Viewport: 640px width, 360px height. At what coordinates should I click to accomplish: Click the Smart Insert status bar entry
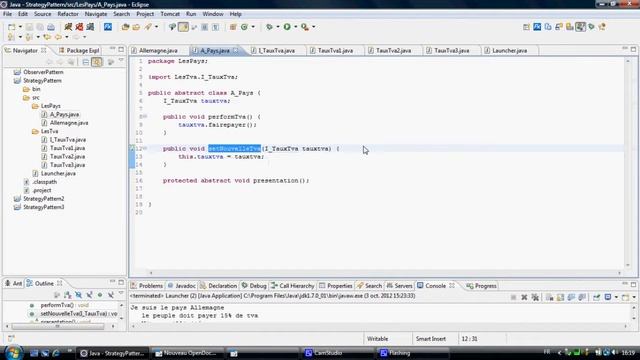[431, 339]
